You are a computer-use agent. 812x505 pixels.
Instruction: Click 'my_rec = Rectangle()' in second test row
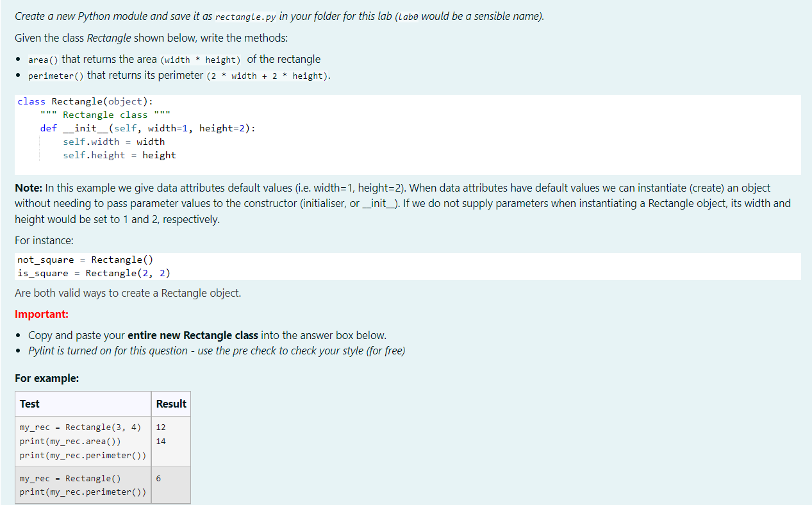(70, 478)
